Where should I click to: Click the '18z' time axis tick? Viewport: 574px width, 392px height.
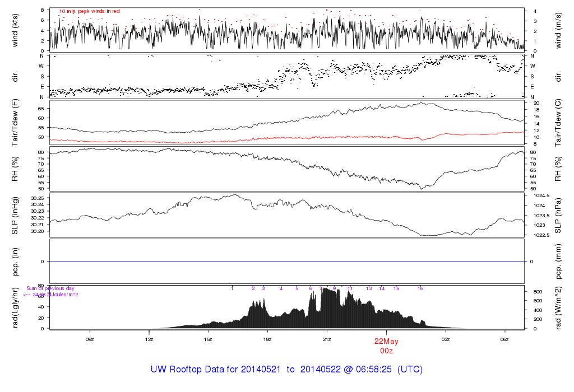[267, 339]
